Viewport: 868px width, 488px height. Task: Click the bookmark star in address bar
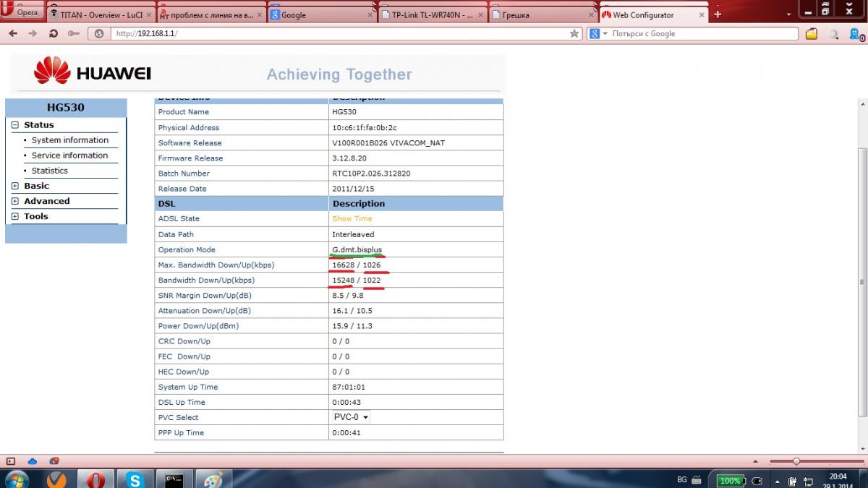(574, 33)
